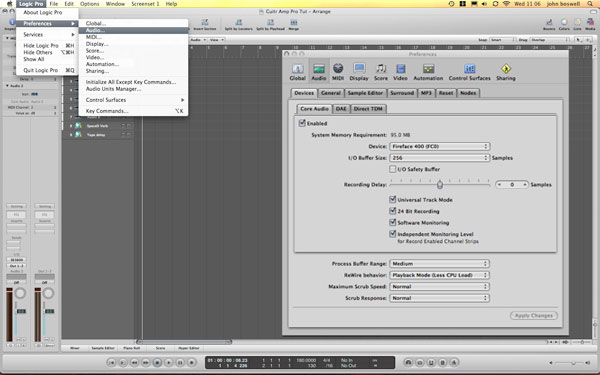Expand the Control Surfaces submenu

click(134, 100)
